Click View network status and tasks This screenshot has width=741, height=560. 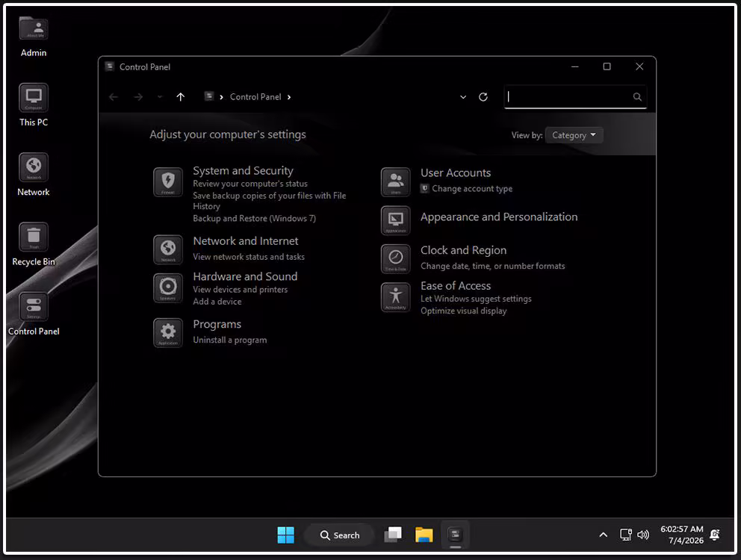[249, 257]
